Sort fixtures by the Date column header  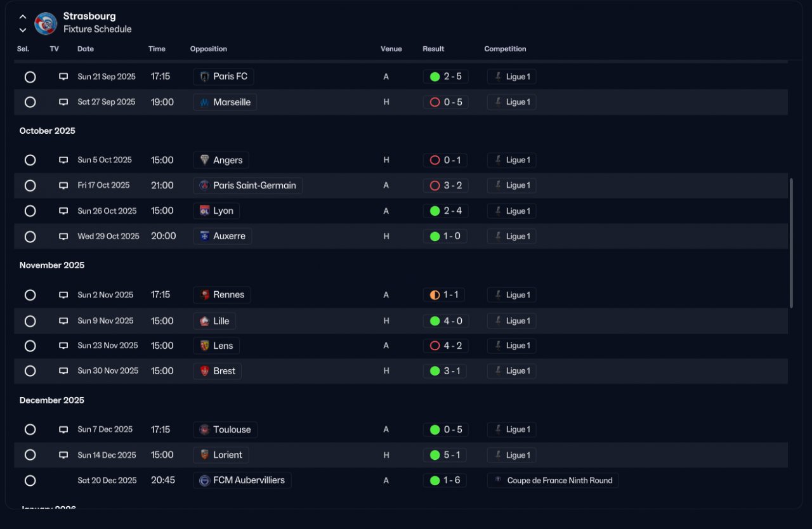point(86,49)
